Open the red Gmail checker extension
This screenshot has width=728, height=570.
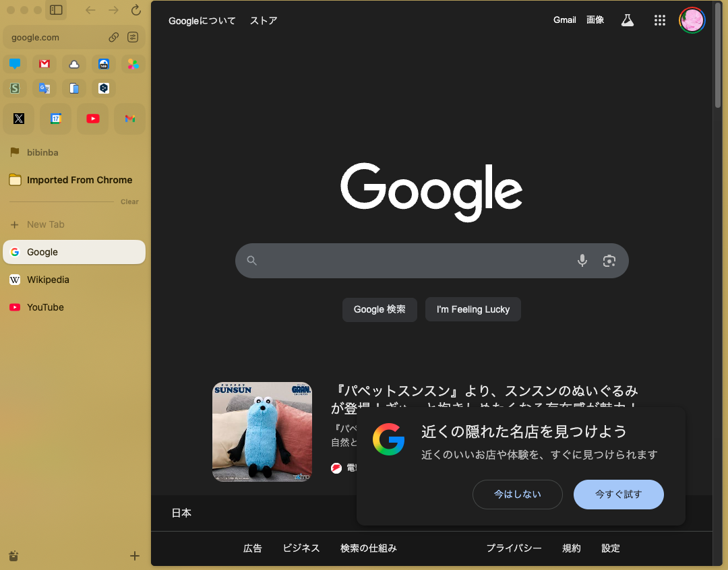pyautogui.click(x=44, y=64)
